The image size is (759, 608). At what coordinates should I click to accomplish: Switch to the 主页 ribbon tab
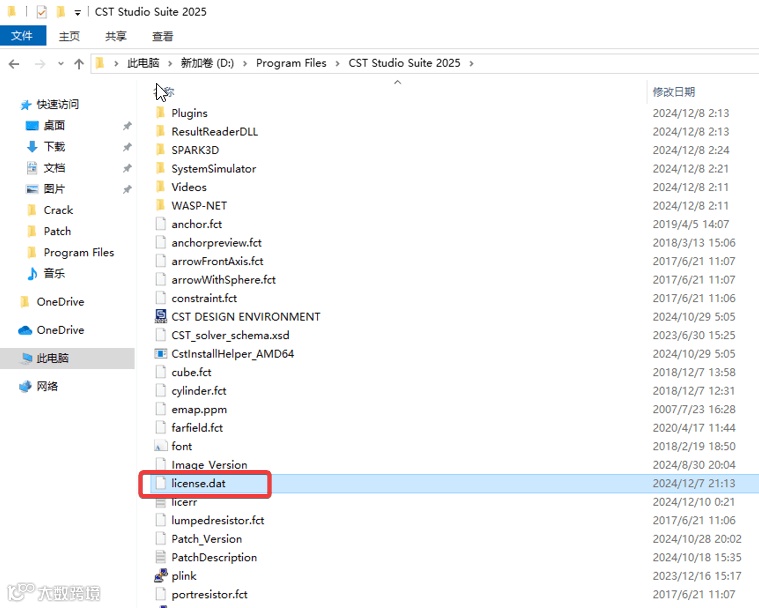tap(69, 36)
